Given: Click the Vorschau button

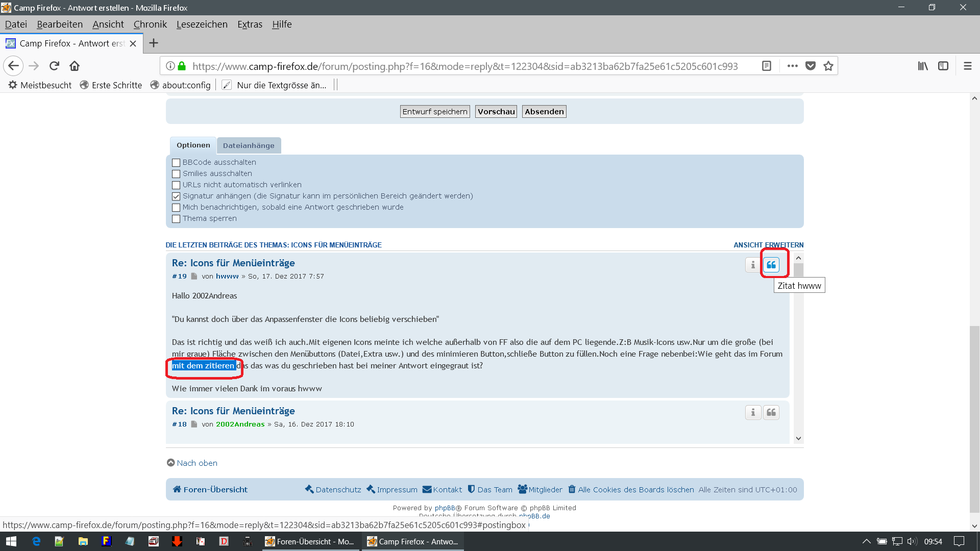Looking at the screenshot, I should tap(496, 112).
